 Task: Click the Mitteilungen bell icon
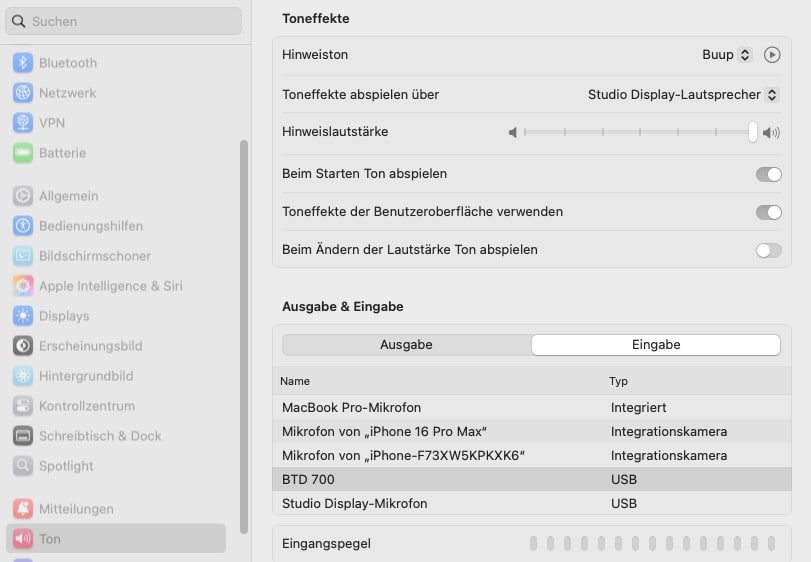(23, 509)
